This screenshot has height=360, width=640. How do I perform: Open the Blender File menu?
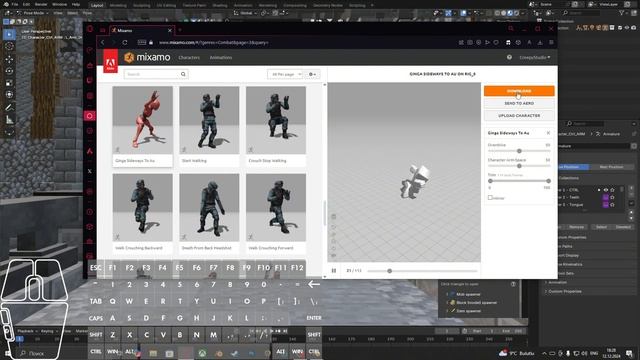click(x=15, y=4)
